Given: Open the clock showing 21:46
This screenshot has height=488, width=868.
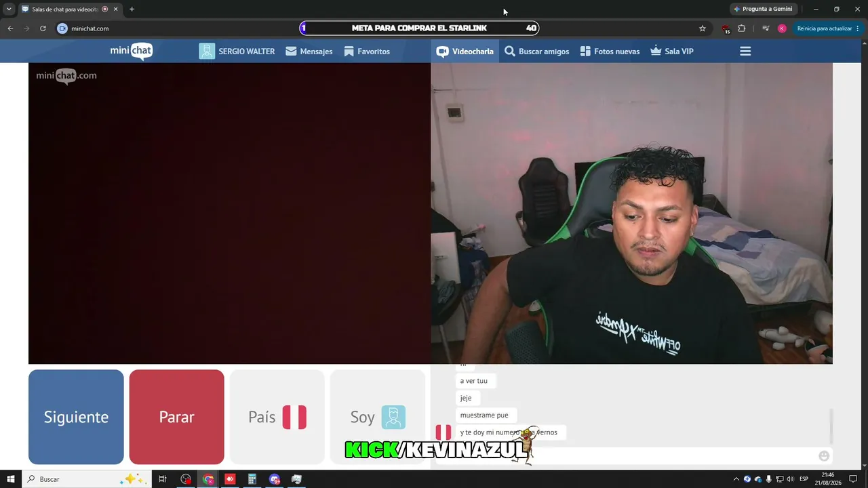Looking at the screenshot, I should pos(828,479).
